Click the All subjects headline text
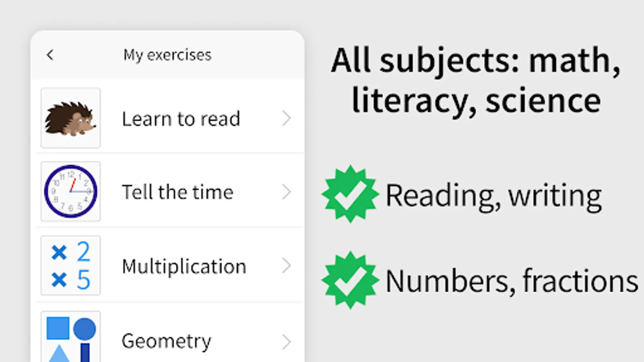The height and width of the screenshot is (362, 644). (x=476, y=80)
